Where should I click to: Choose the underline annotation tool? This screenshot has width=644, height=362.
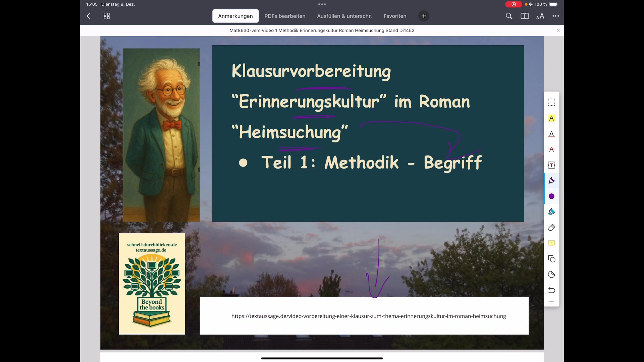click(x=551, y=134)
